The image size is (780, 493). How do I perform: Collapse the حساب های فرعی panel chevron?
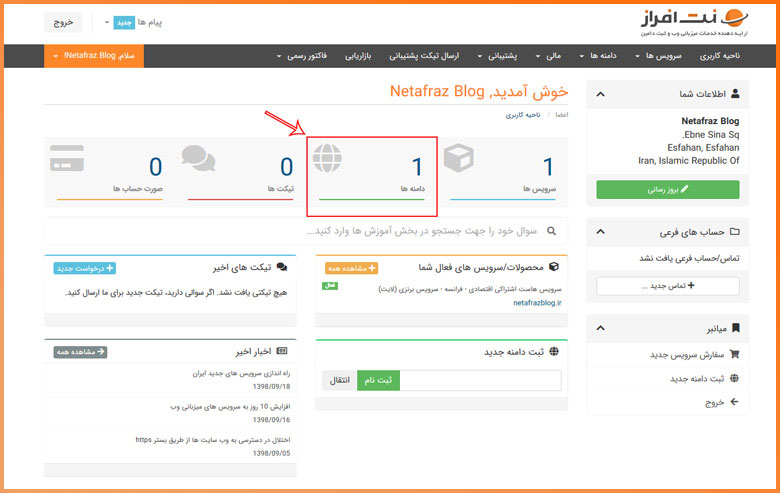click(600, 231)
